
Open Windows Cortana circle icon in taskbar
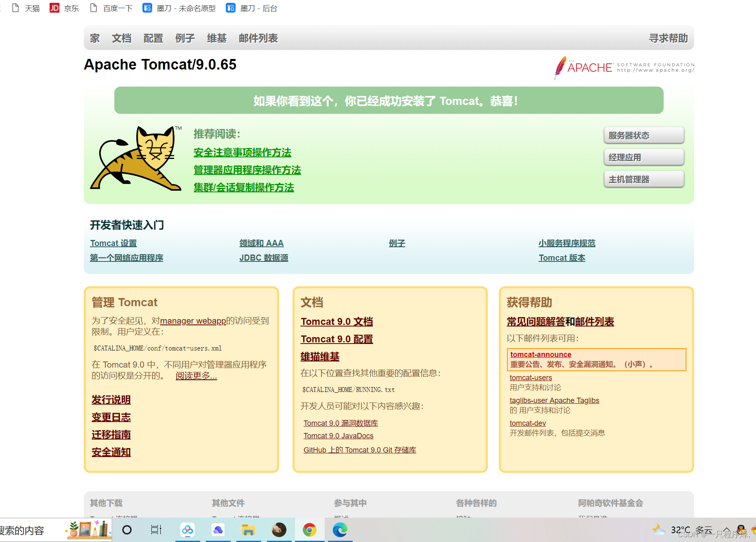click(x=127, y=530)
